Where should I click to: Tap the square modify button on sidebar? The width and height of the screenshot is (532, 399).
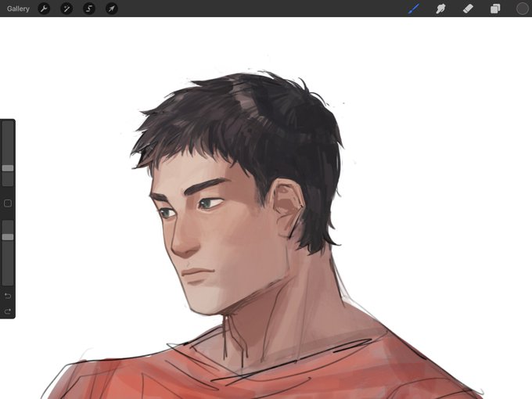8,203
